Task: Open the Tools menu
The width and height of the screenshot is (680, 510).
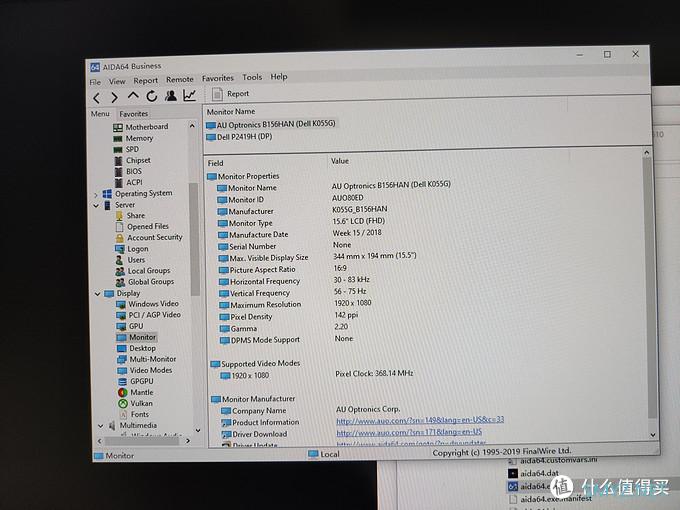Action: coord(252,77)
